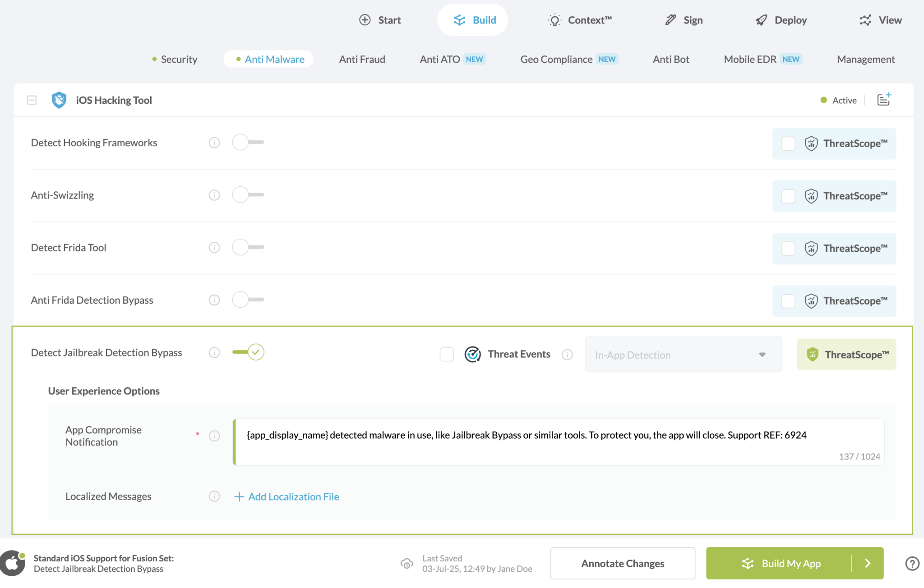The width and height of the screenshot is (924, 588).
Task: Click info icon for App Compromise Notification
Action: pos(214,436)
